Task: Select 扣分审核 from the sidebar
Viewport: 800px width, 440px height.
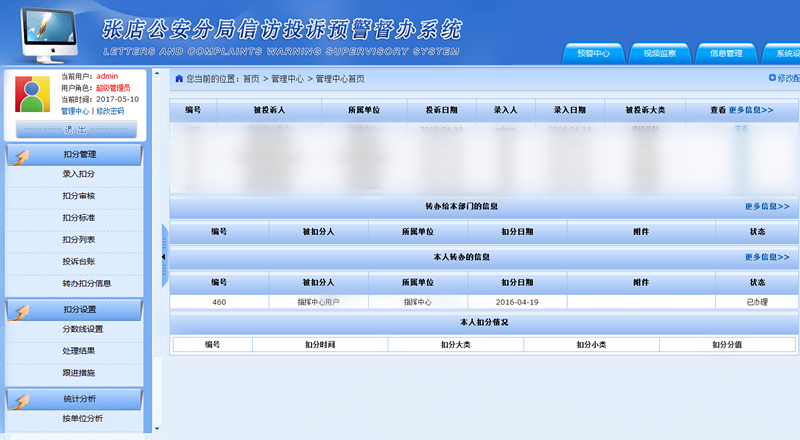Action: 79,195
